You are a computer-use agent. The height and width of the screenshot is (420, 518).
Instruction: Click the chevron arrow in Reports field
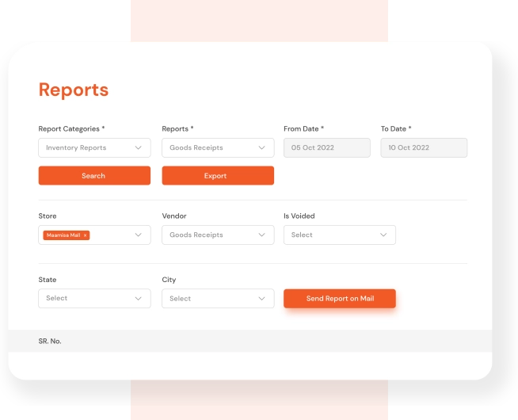click(x=261, y=147)
